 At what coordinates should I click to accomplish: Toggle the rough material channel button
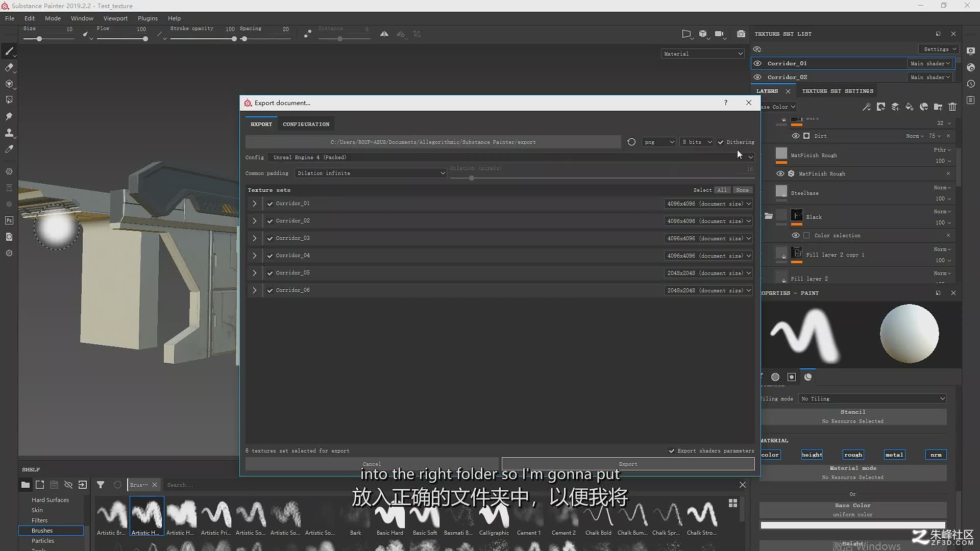(x=853, y=455)
